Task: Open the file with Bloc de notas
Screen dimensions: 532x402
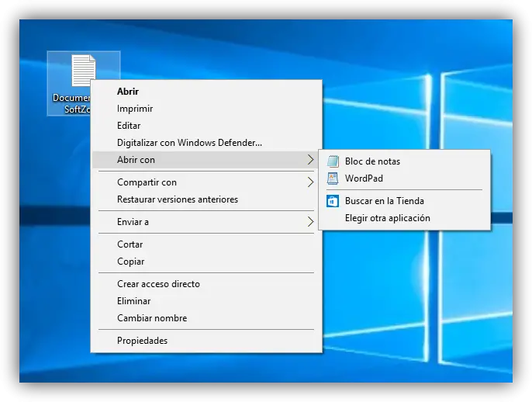Action: click(x=405, y=161)
